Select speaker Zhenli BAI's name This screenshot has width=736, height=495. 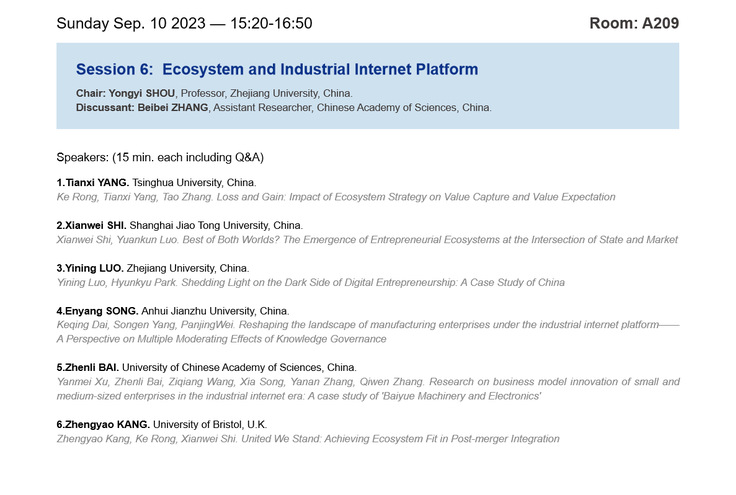coord(94,368)
